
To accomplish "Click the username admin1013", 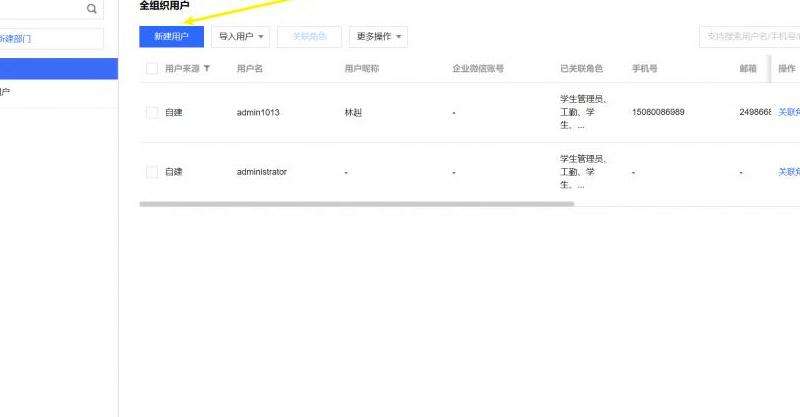I will (x=258, y=112).
